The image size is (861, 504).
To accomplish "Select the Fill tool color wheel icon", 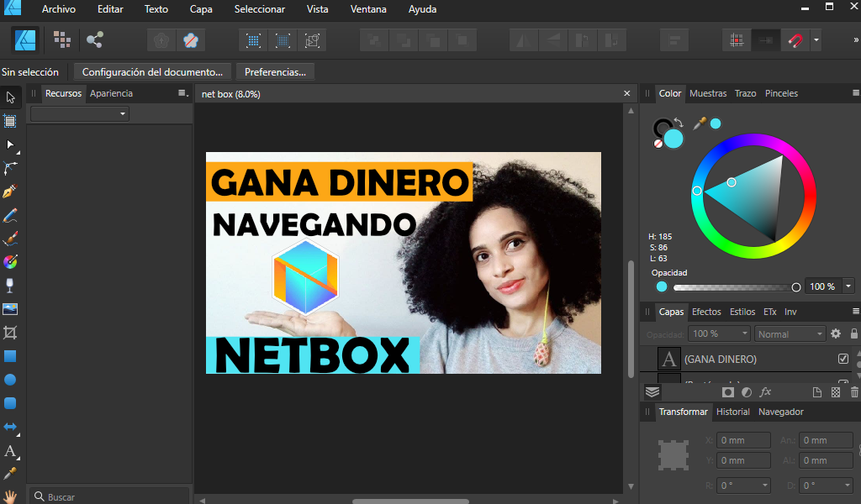I will click(10, 262).
